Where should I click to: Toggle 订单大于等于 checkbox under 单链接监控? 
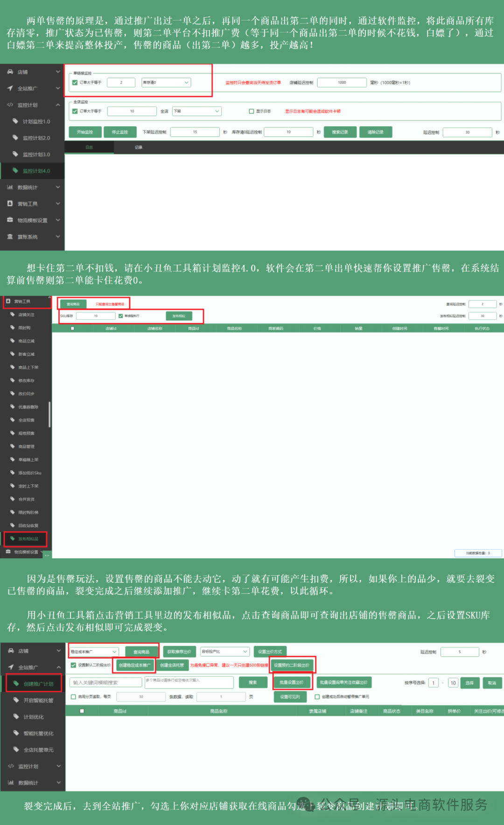pyautogui.click(x=75, y=83)
